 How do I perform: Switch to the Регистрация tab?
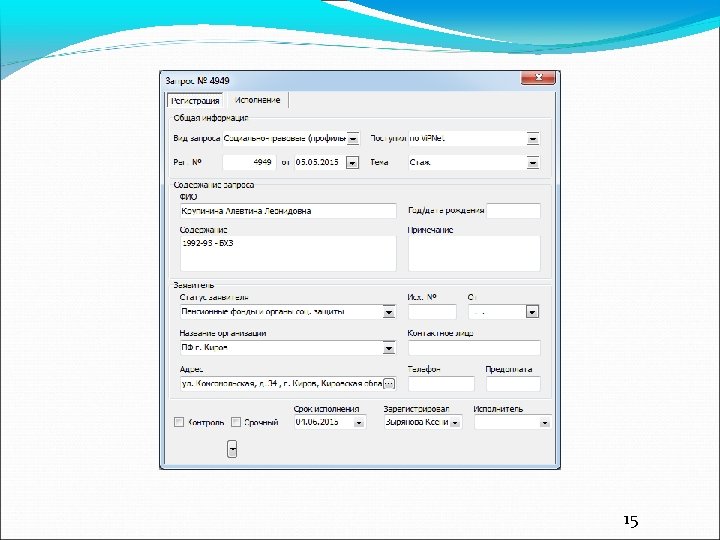(x=195, y=101)
